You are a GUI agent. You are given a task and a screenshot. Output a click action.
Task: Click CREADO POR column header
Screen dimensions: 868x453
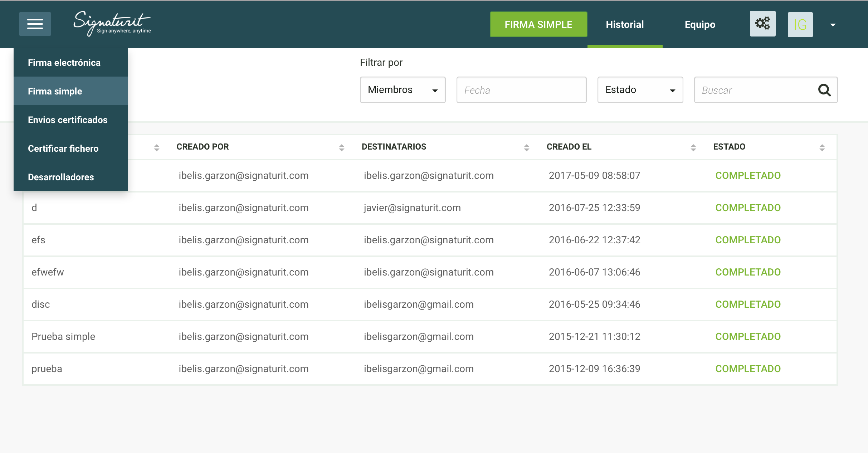203,147
